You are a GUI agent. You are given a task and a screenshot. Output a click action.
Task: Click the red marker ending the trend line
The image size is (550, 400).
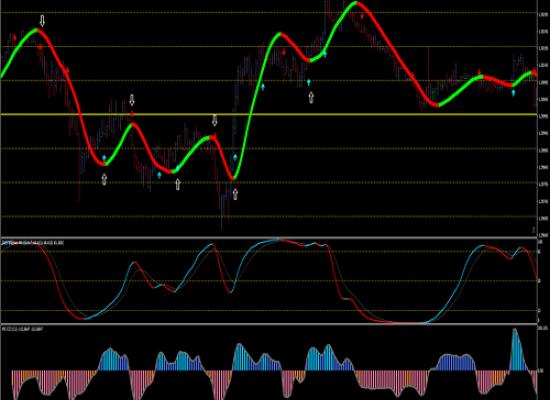(534, 73)
